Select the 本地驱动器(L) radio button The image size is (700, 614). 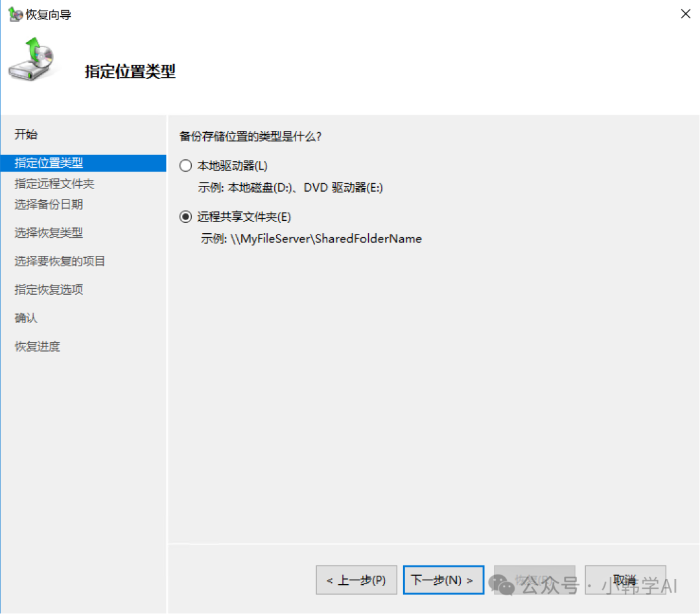[186, 166]
